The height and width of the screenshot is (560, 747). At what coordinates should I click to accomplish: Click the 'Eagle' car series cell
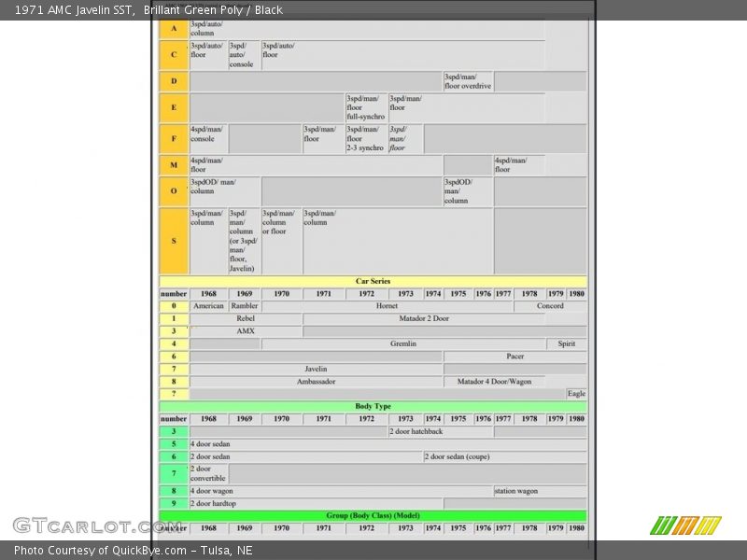[x=576, y=394]
